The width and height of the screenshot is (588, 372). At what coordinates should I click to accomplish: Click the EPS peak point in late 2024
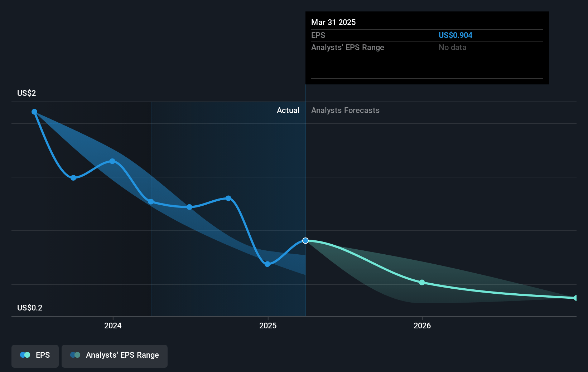click(x=228, y=198)
